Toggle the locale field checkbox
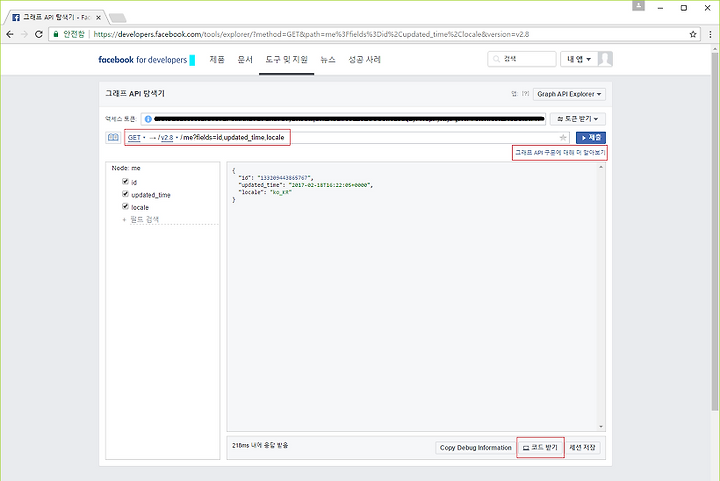Image resolution: width=720 pixels, height=481 pixels. (125, 207)
